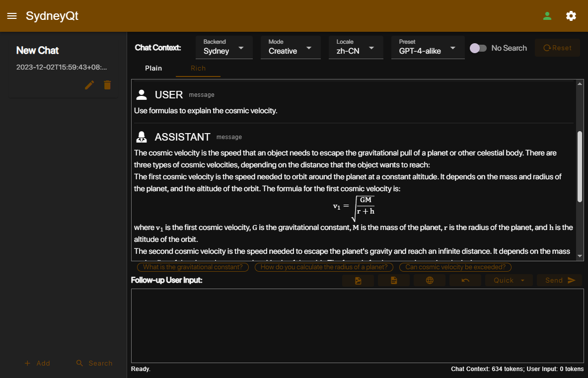Viewport: 588px width, 378px height.
Task: Click suggestion 'What is the gravitational constant?'
Action: coord(193,267)
